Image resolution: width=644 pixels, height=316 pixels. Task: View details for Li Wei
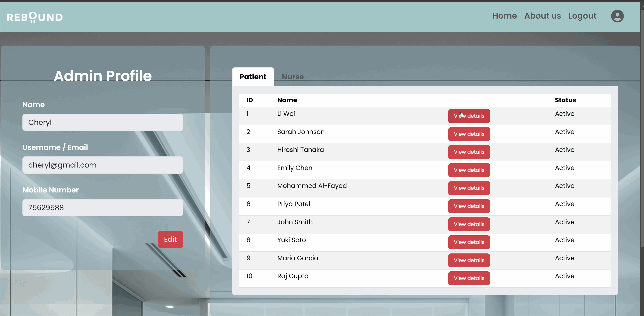(469, 116)
